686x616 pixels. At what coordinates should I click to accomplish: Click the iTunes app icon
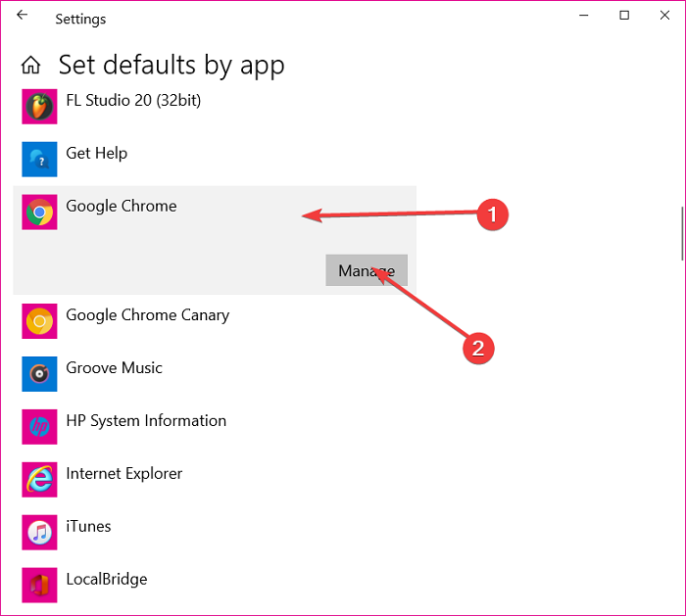[x=39, y=532]
